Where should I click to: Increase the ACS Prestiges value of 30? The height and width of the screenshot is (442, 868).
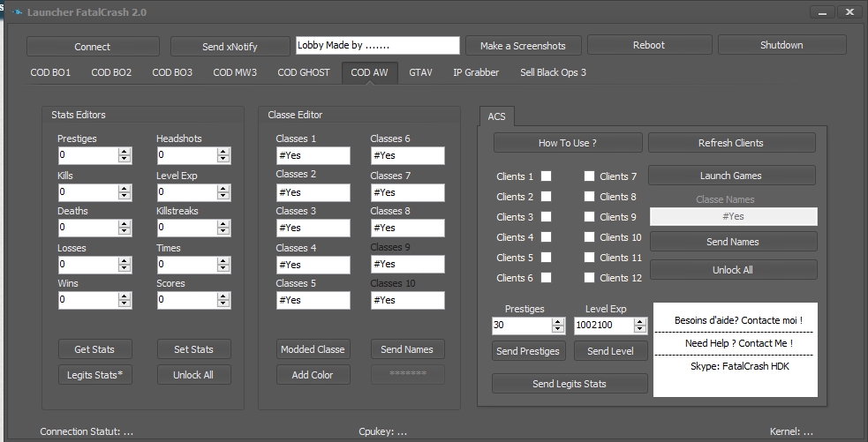pyautogui.click(x=558, y=321)
